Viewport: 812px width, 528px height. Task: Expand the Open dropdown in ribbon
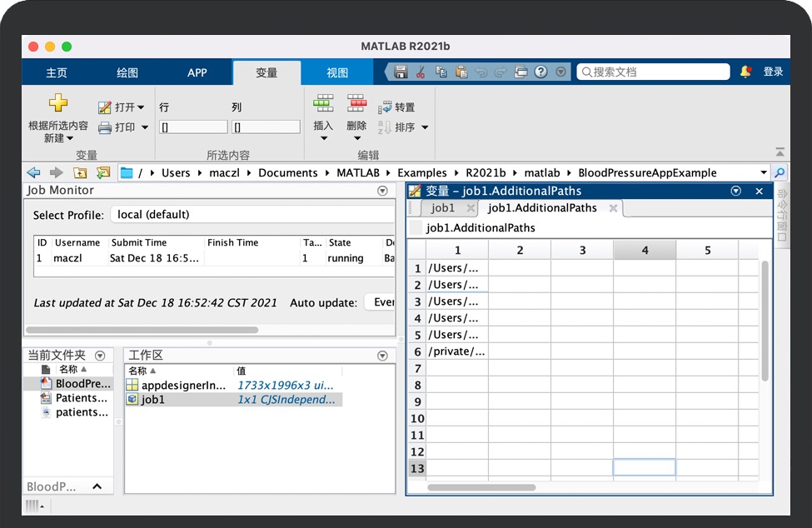pos(141,107)
